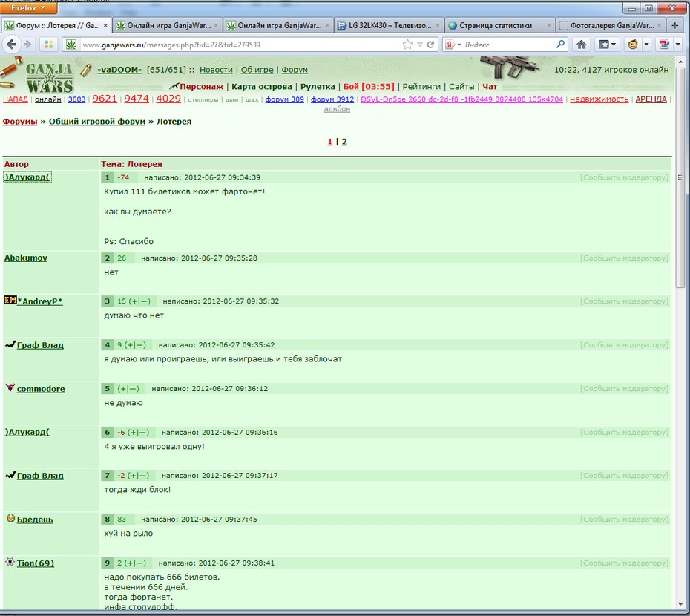Screen dimensions: 690x616
Task: Switch to the LG 32LK430 tab
Action: [x=389, y=25]
